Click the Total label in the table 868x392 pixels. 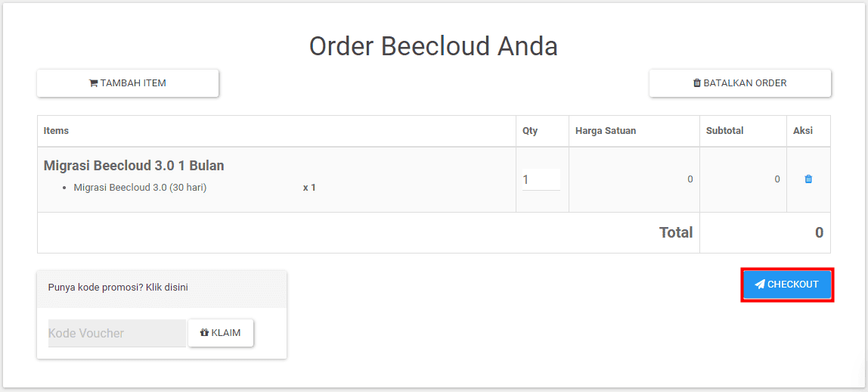pyautogui.click(x=676, y=232)
